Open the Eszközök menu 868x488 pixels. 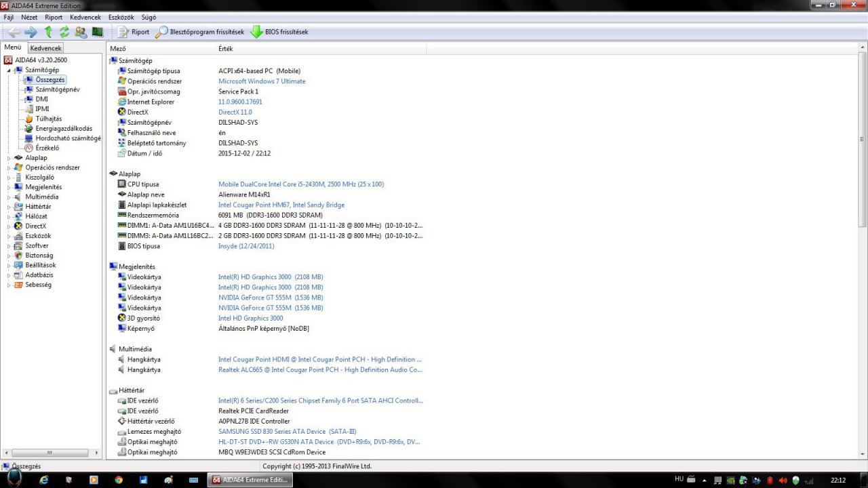(121, 17)
